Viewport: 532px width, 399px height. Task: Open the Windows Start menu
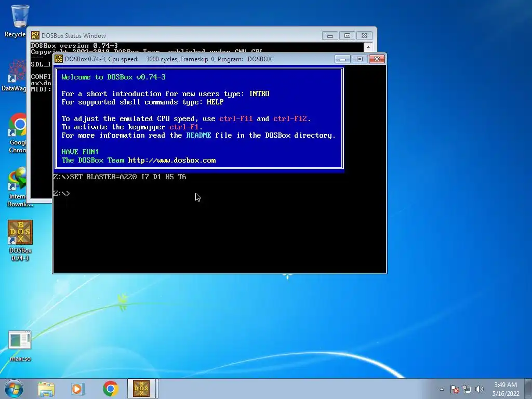14,389
